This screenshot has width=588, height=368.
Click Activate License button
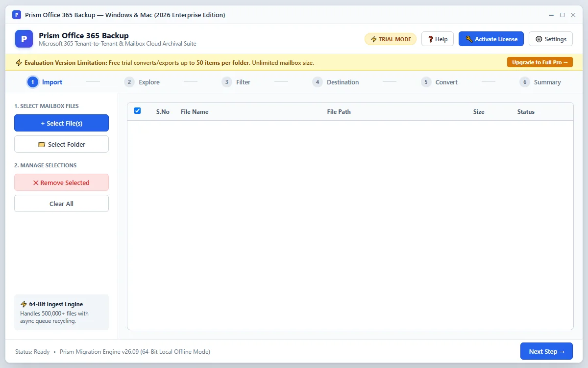pyautogui.click(x=491, y=39)
